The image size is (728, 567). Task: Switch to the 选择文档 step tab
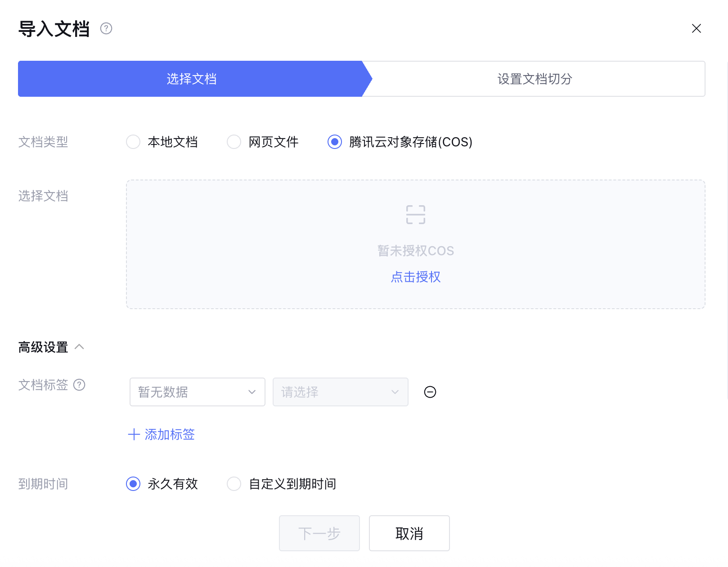pos(191,79)
